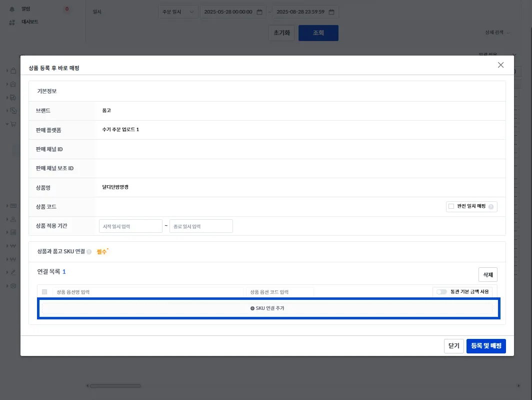Open the dashboard grid icon in sidebar

click(12, 23)
